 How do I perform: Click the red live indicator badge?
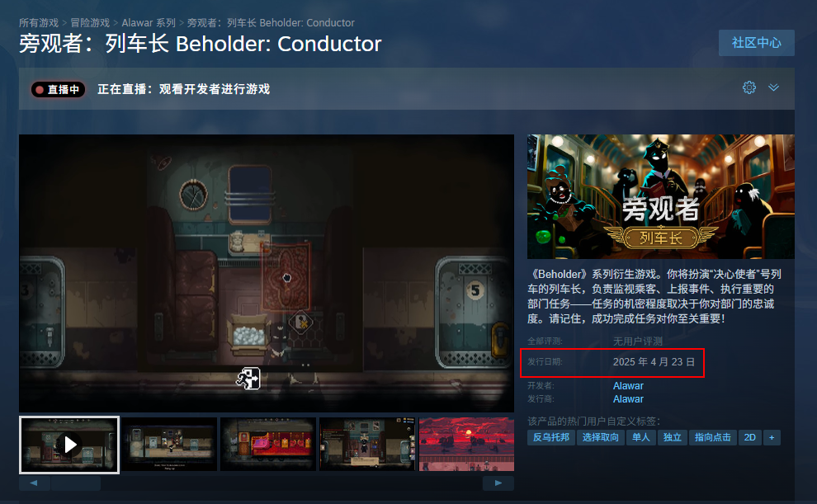pos(58,90)
